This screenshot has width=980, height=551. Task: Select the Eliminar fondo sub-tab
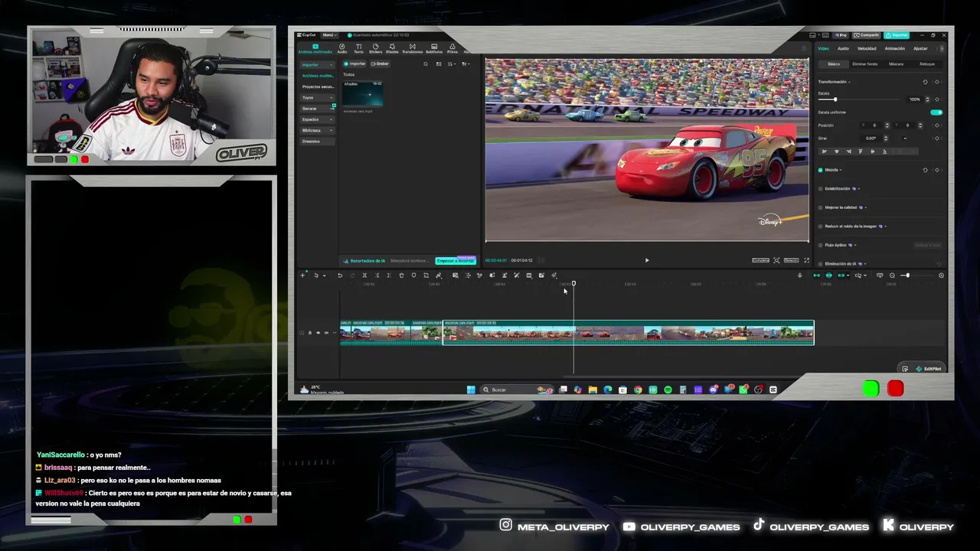864,64
